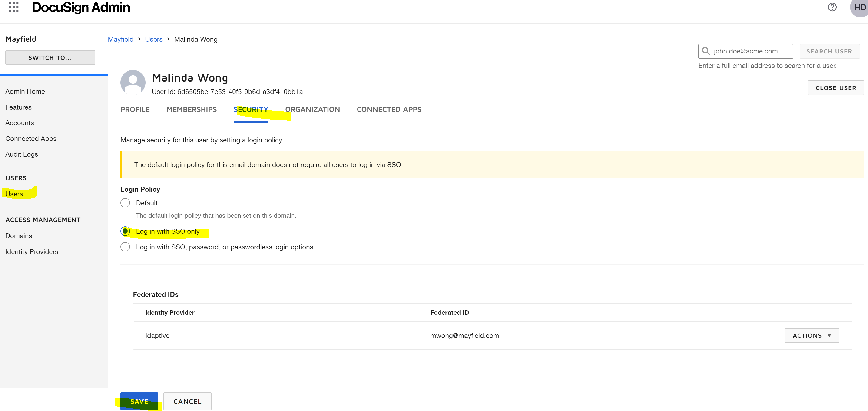868x411 pixels.
Task: Save the login policy changes
Action: pos(139,401)
